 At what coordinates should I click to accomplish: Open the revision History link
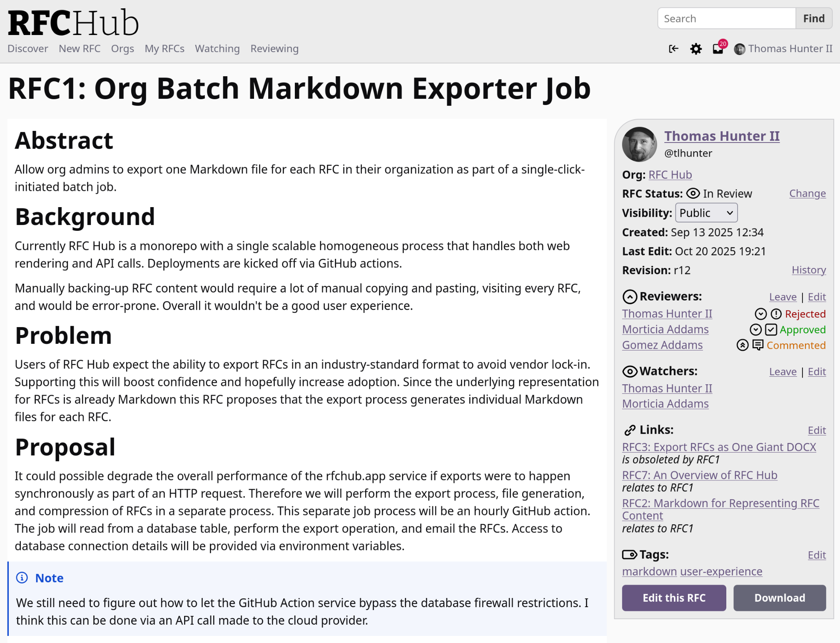(808, 270)
